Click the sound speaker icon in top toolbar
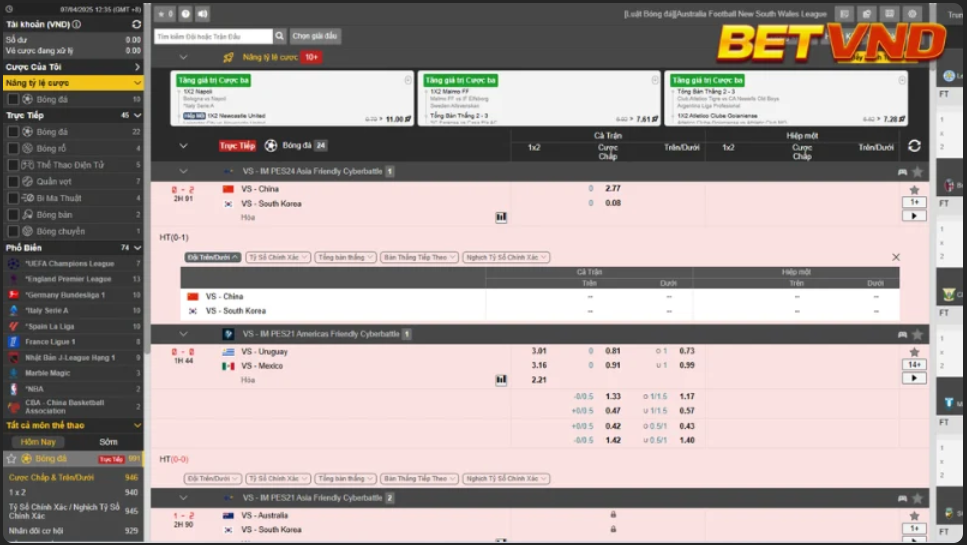The width and height of the screenshot is (967, 545). click(203, 14)
